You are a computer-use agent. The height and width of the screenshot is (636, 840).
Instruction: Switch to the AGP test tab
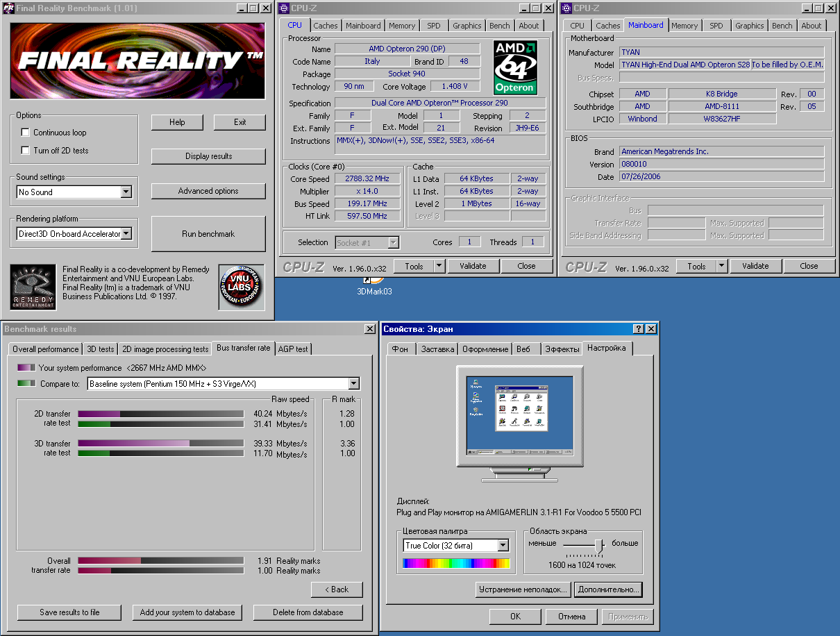(x=293, y=349)
